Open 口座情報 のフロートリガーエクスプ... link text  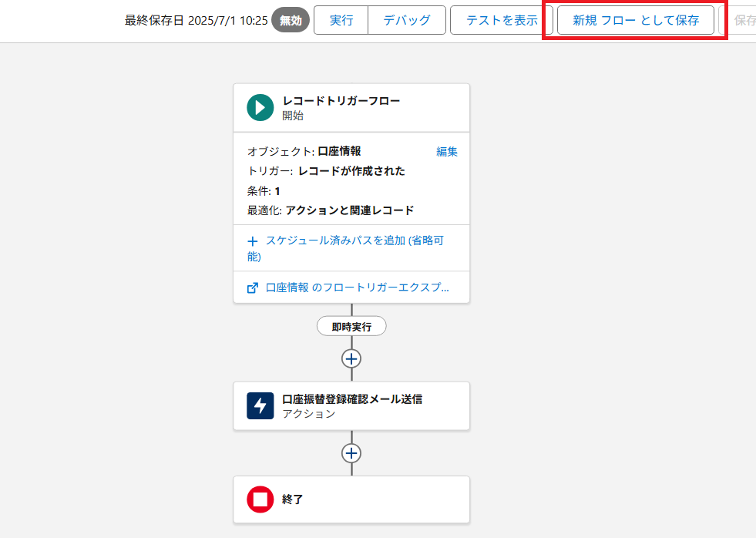click(357, 287)
